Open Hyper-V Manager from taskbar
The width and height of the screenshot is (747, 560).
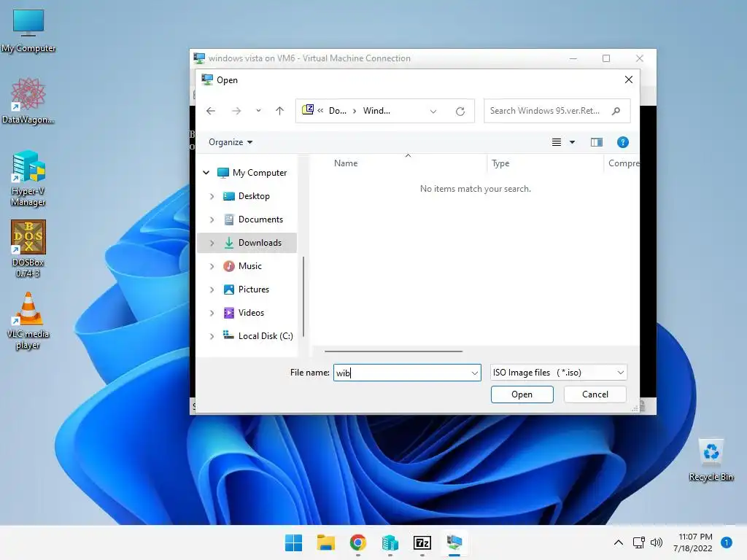390,542
